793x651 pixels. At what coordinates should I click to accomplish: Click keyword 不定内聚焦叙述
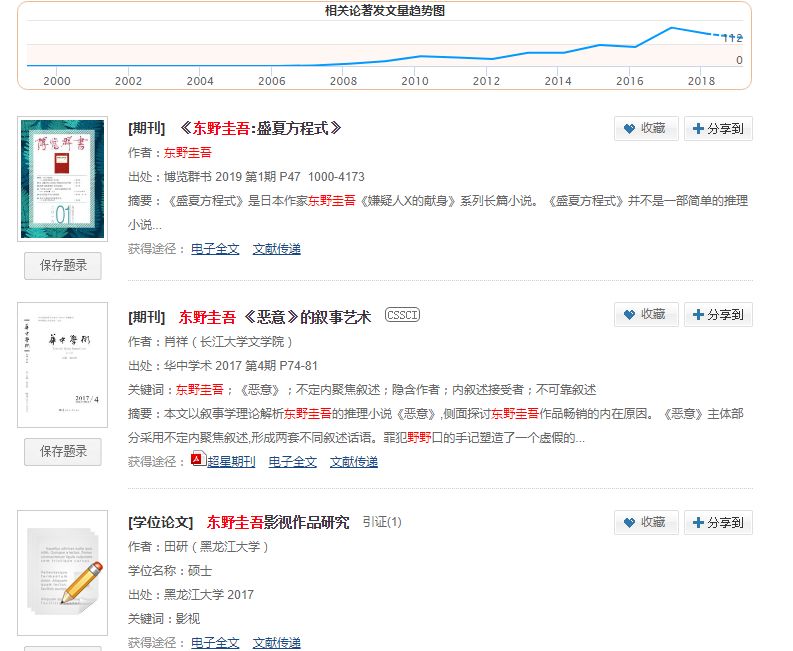pyautogui.click(x=338, y=390)
